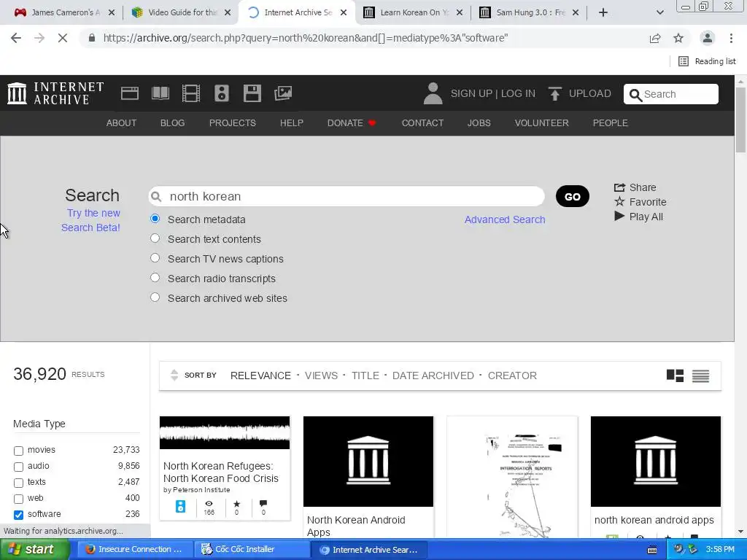
Task: Focus the header Search box
Action: point(671,94)
